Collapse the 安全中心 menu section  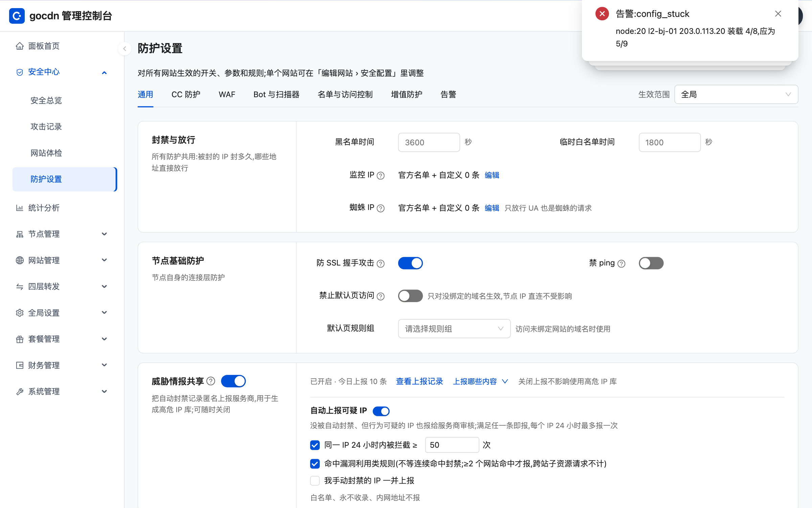(x=104, y=72)
